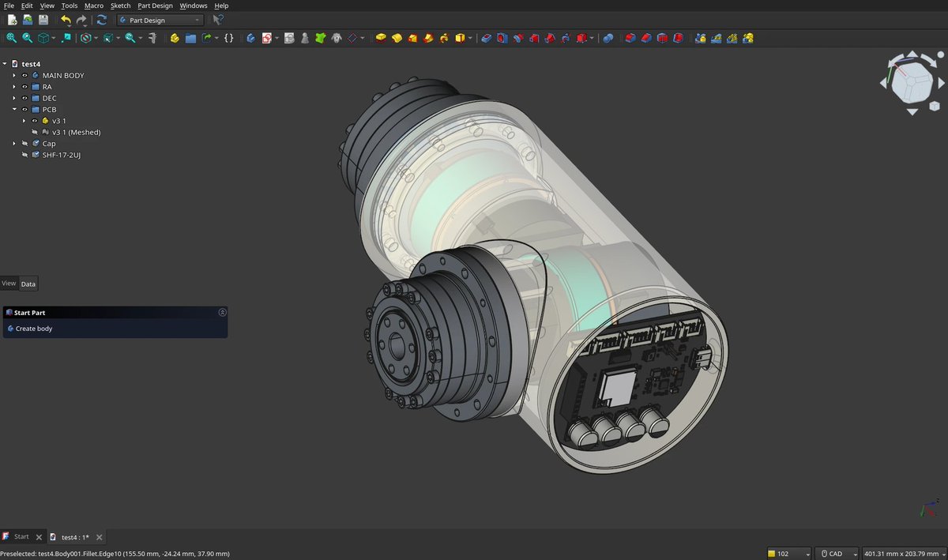This screenshot has width=948, height=560.
Task: Redo the last undone action
Action: click(x=81, y=20)
